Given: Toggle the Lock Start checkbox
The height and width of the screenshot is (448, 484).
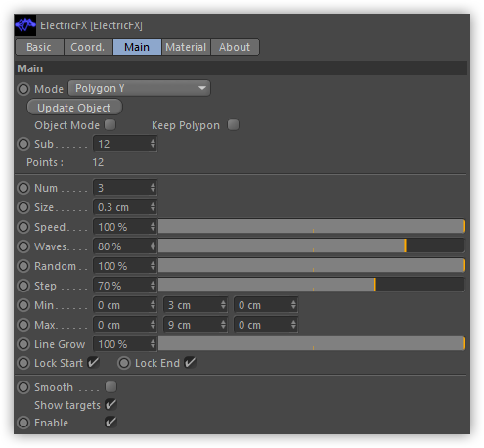Looking at the screenshot, I should tap(93, 363).
